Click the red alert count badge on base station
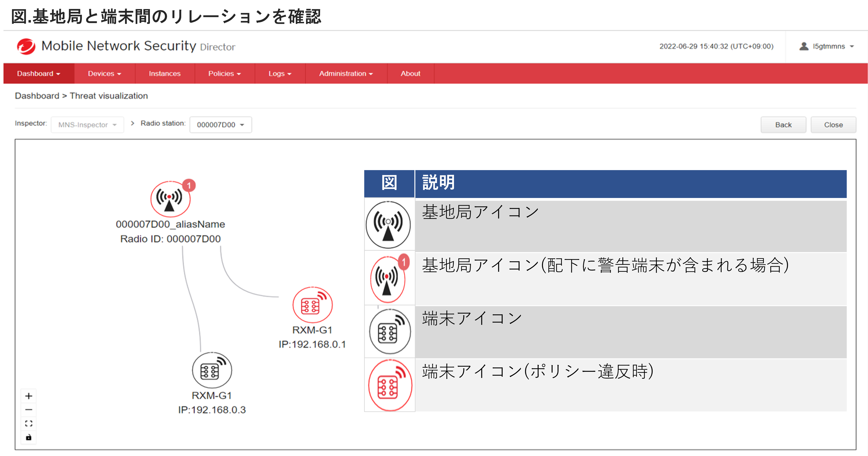The height and width of the screenshot is (456, 868). click(189, 185)
